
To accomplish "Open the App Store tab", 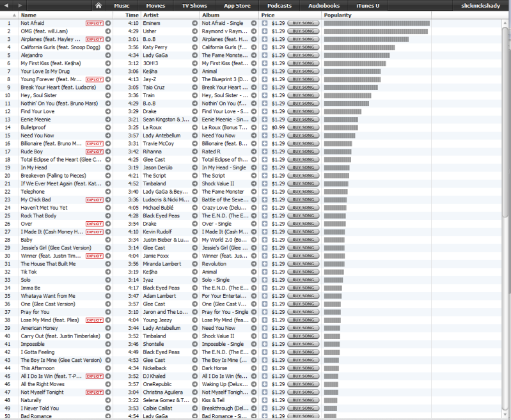I will pyautogui.click(x=237, y=6).
